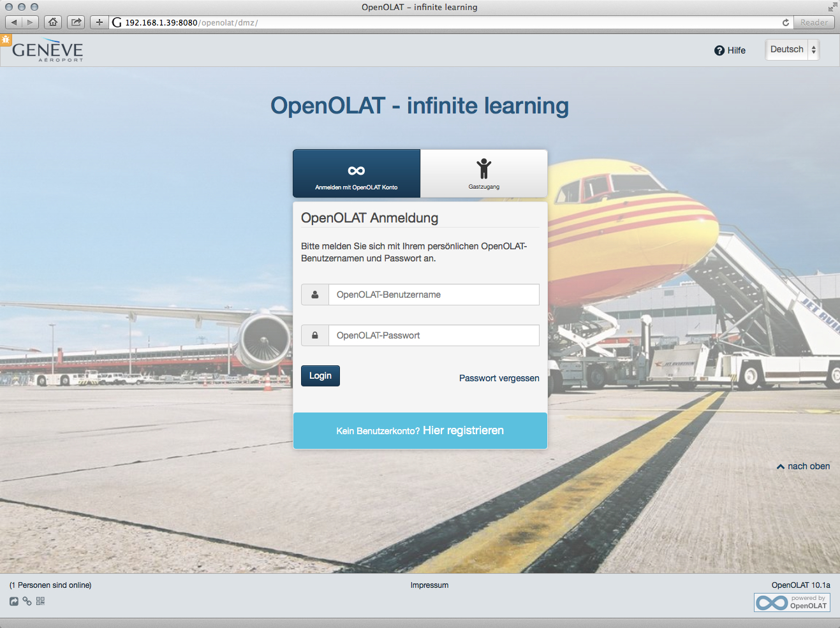The height and width of the screenshot is (628, 840).
Task: Click Hier registrieren banner
Action: point(420,430)
